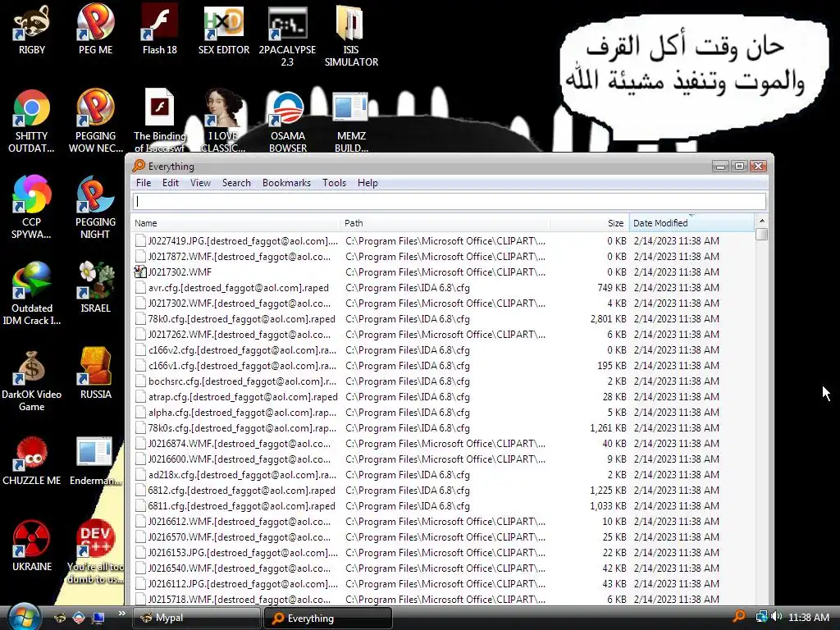Open the Edit menu in Everything
Viewport: 840px width, 630px height.
coord(171,183)
